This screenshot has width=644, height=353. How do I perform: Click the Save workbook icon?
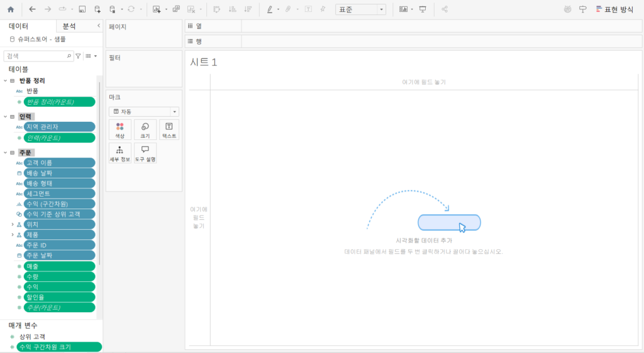coord(82,9)
